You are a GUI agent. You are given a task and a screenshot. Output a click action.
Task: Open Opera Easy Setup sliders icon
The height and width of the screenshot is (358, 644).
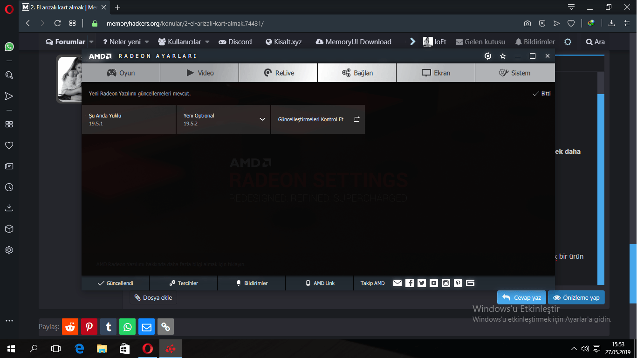[x=627, y=23]
